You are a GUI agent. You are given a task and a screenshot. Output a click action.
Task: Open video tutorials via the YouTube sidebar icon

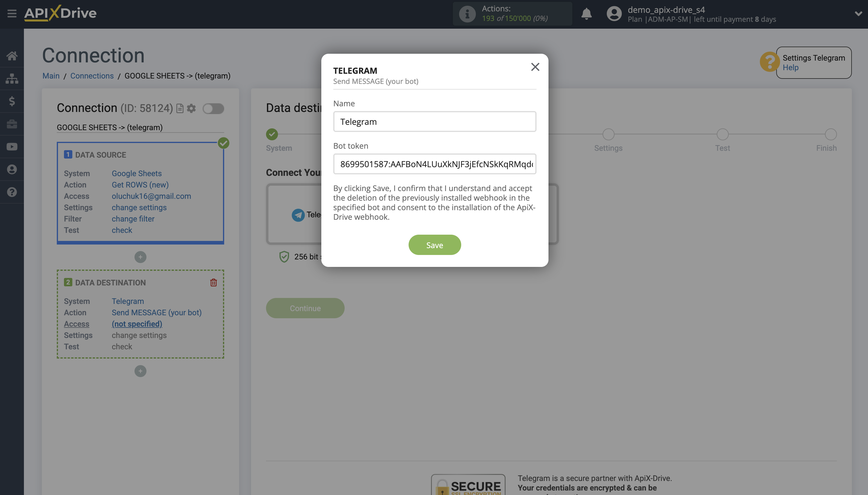[12, 146]
